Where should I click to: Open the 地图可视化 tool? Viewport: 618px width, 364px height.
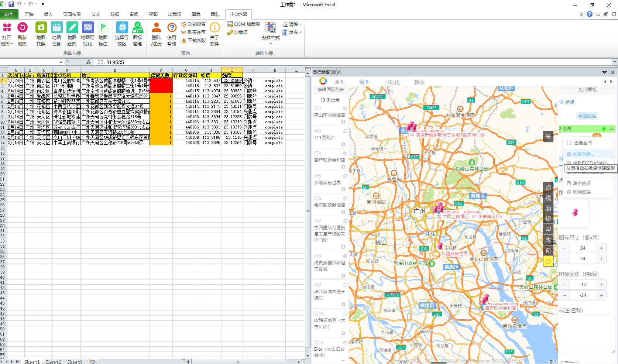pyautogui.click(x=87, y=34)
